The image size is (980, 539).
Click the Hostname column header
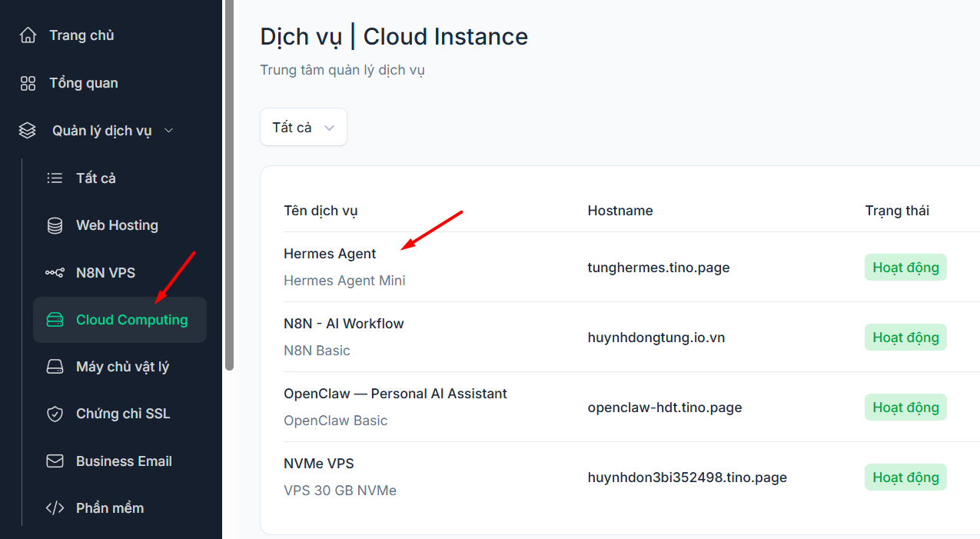click(620, 211)
